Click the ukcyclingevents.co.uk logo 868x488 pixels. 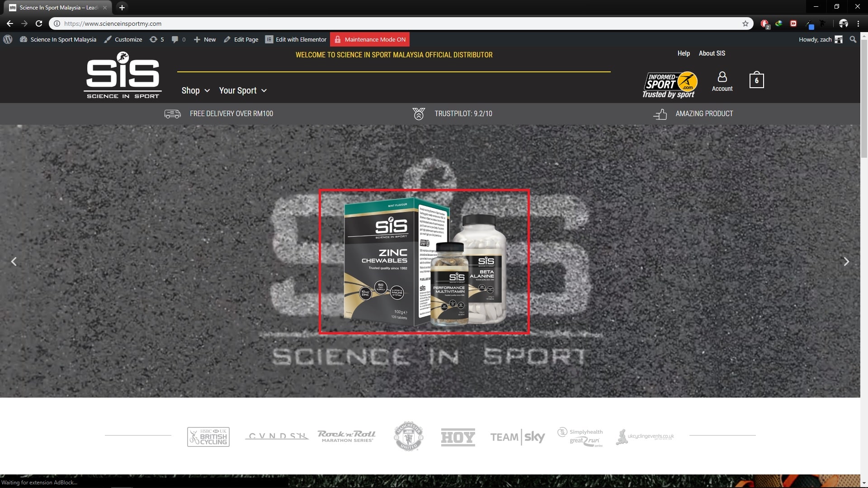[x=645, y=436]
